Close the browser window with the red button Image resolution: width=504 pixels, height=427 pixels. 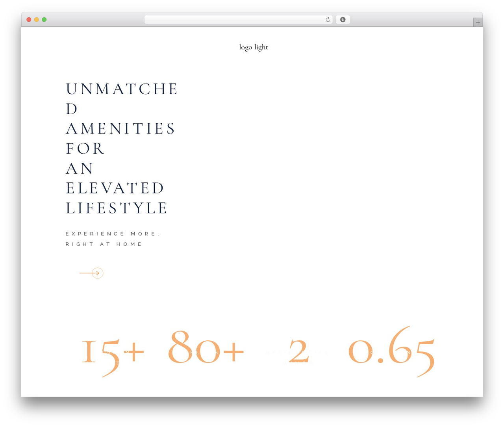(29, 20)
